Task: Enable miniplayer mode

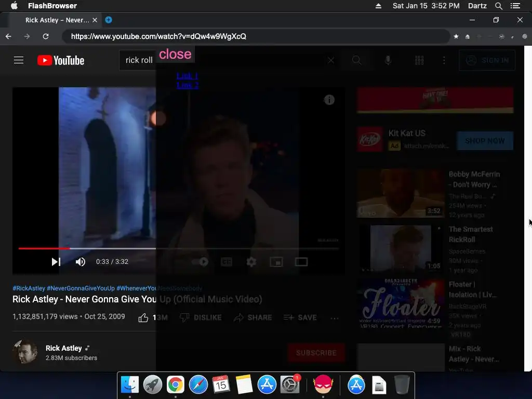Action: tap(276, 262)
